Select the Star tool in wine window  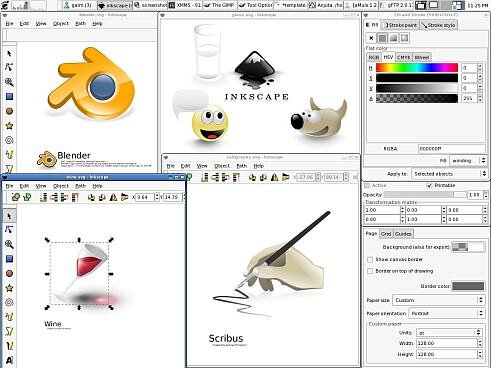(9, 288)
